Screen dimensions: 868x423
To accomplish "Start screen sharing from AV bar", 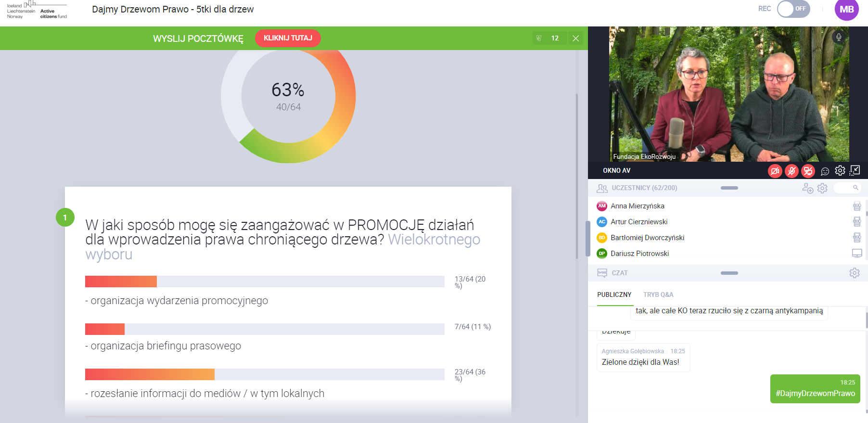I will 808,171.
